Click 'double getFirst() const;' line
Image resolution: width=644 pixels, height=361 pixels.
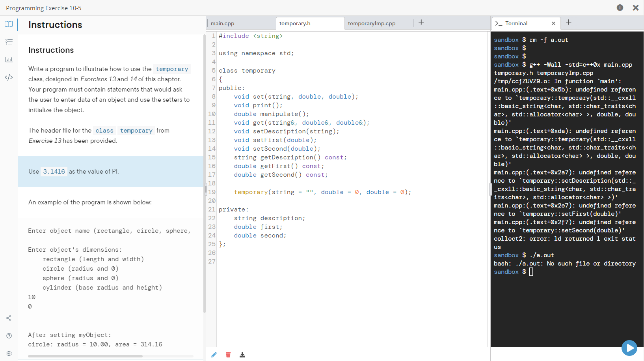pos(279,166)
